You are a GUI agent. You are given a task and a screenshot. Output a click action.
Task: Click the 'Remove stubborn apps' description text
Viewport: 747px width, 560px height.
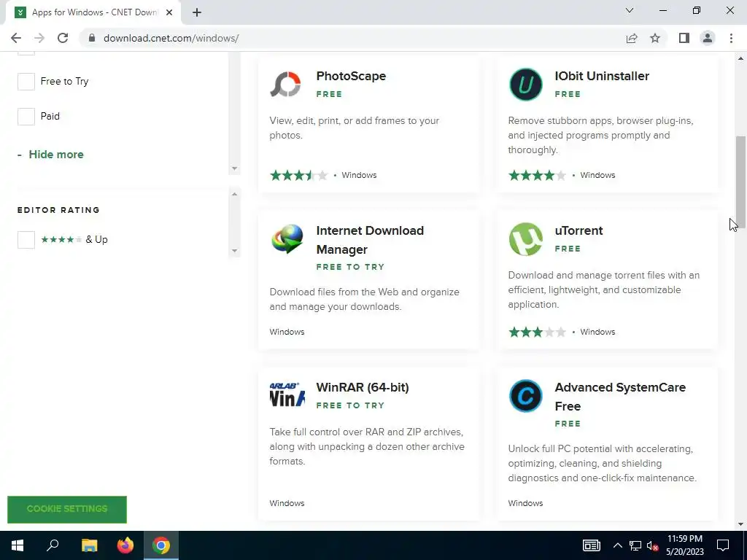coord(601,135)
